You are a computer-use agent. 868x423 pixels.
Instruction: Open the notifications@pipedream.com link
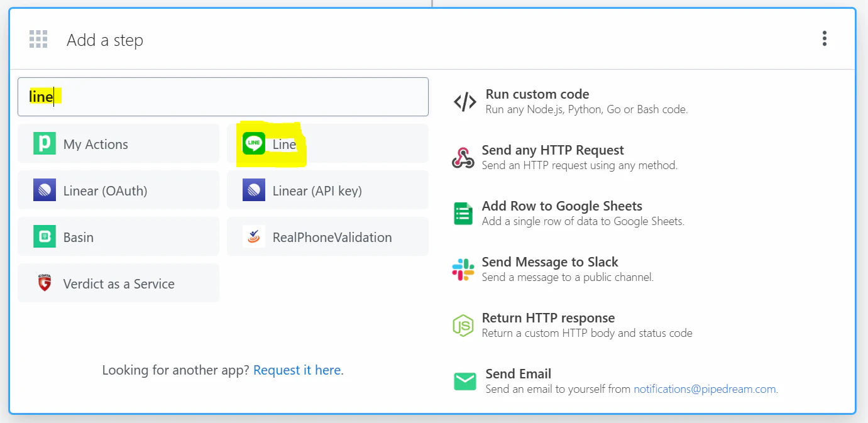tap(705, 389)
